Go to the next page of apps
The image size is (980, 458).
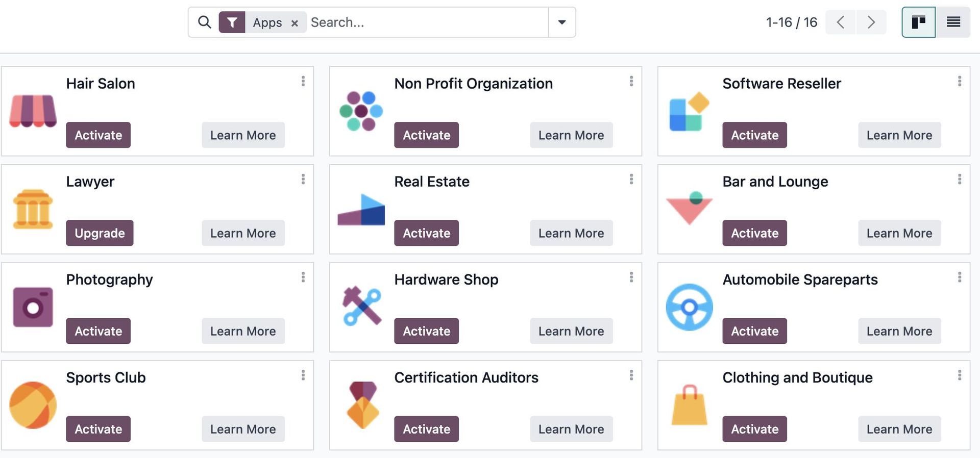pos(871,22)
